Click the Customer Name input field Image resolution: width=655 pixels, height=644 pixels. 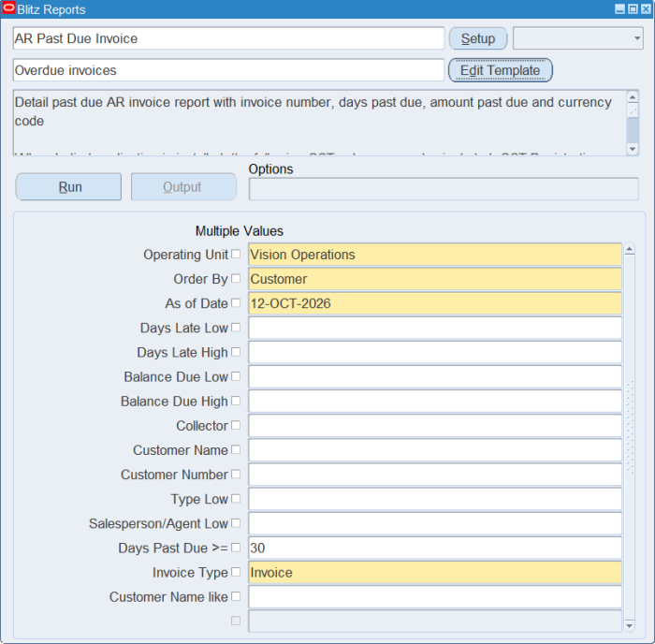point(435,450)
